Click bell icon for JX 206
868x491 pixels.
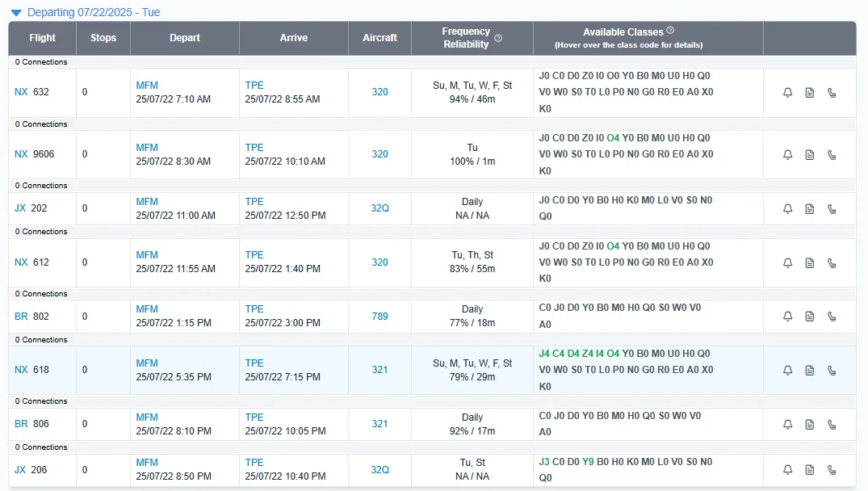tap(788, 470)
